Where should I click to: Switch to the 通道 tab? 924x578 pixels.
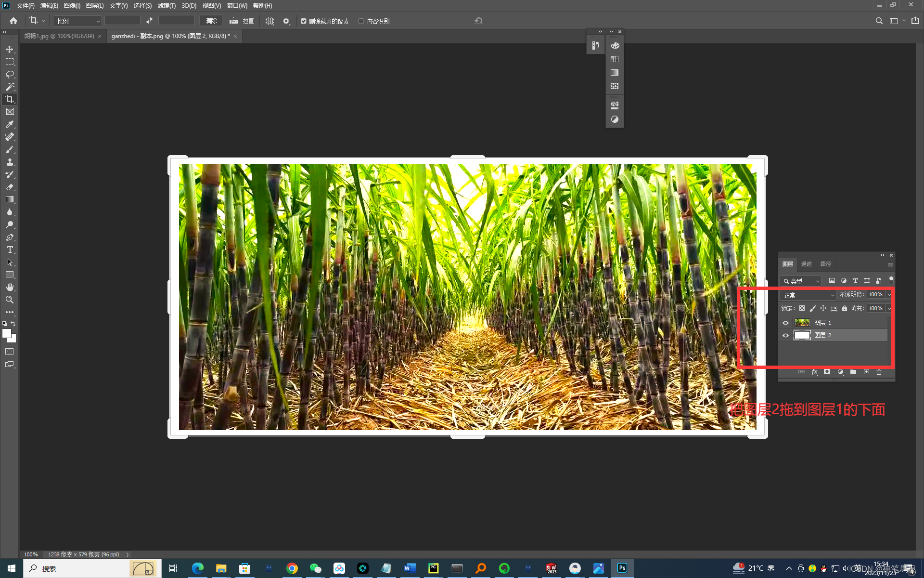[807, 264]
